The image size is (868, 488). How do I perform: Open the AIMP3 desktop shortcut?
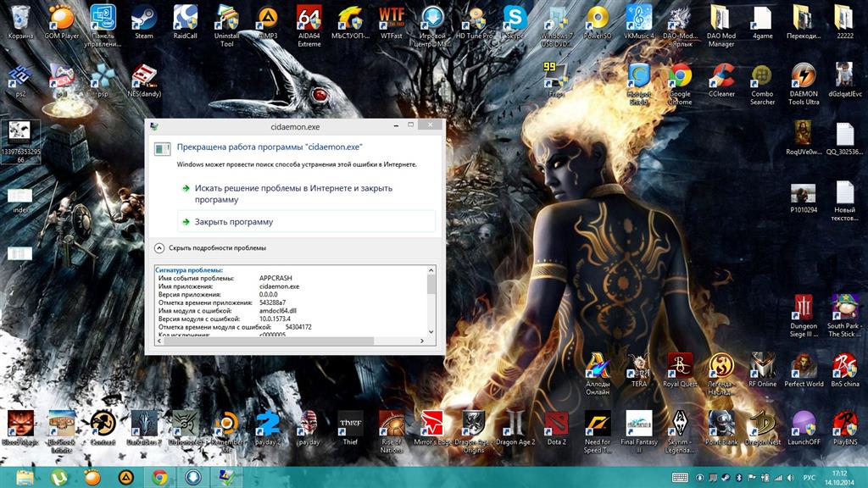coord(268,22)
